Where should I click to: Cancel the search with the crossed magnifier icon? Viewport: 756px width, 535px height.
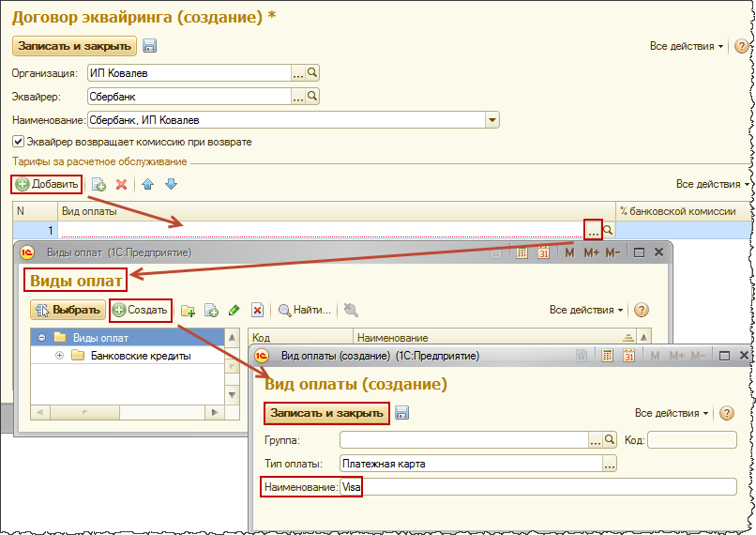[x=351, y=310]
